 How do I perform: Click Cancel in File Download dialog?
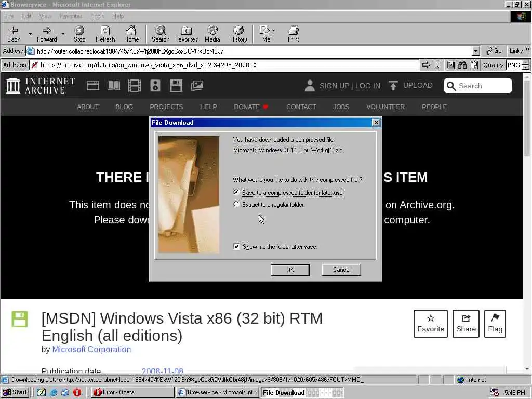(341, 270)
